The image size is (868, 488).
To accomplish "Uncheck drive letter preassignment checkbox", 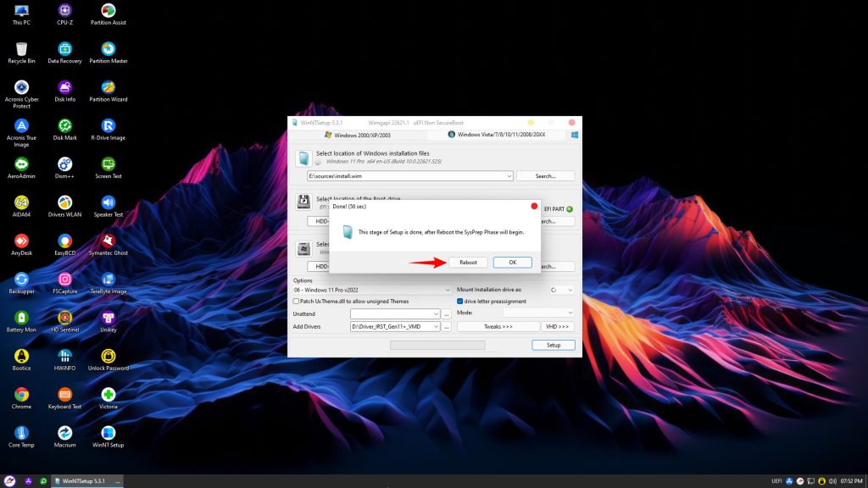I will click(460, 302).
